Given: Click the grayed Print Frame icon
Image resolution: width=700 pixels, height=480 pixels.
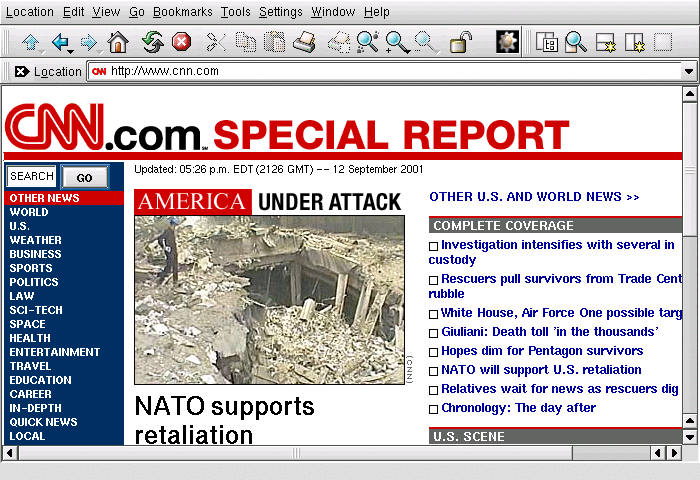Looking at the screenshot, I should (x=339, y=43).
